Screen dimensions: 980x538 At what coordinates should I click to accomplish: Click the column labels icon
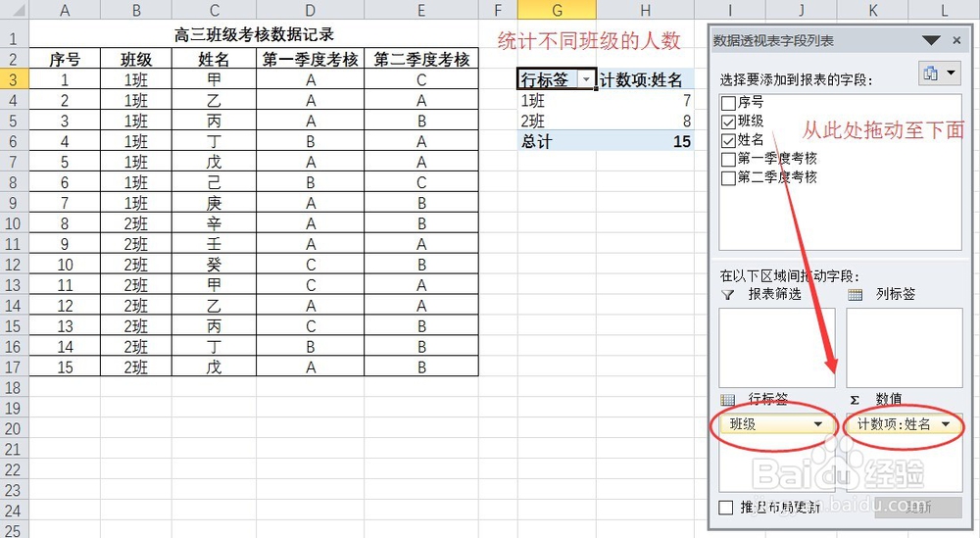point(855,294)
